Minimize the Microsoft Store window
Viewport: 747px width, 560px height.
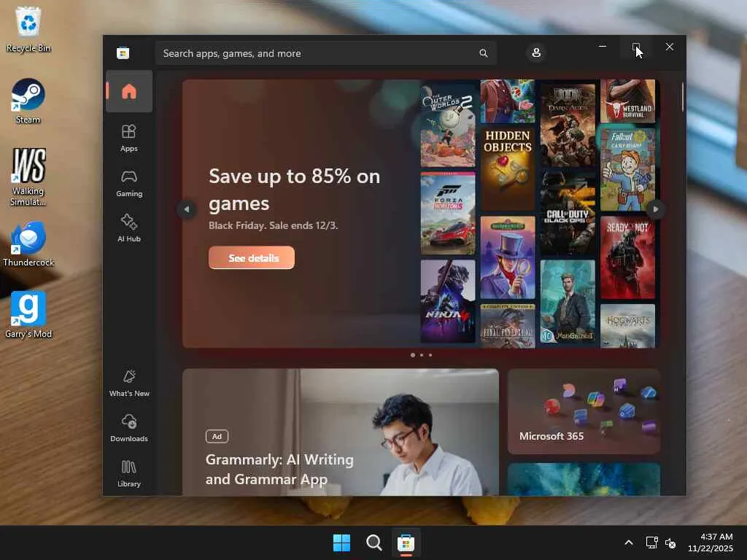[603, 47]
